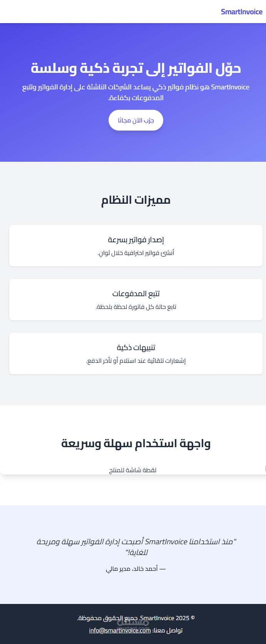Select the تنبيهات ذكية card title
Image resolution: width=266 pixels, height=644 pixels.
pyautogui.click(x=136, y=348)
